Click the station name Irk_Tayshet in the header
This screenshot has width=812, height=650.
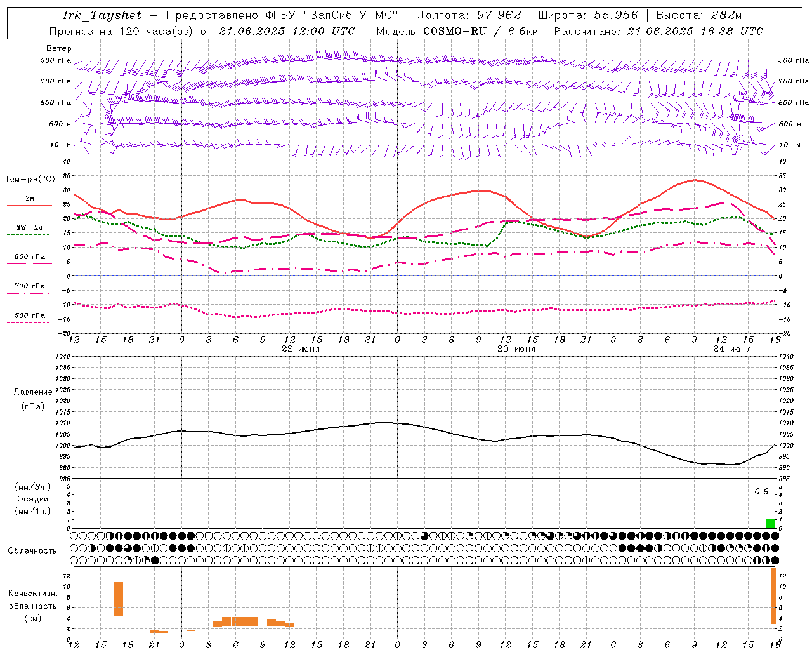coord(102,15)
